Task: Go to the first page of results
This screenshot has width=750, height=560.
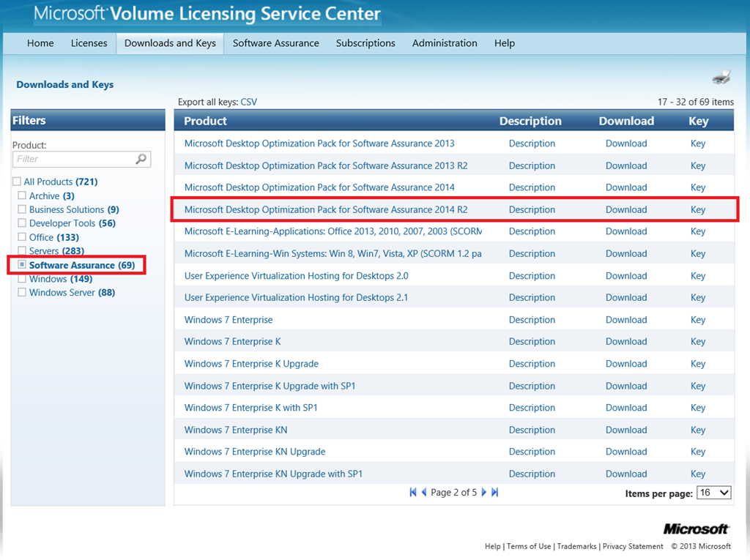Action: coord(413,493)
